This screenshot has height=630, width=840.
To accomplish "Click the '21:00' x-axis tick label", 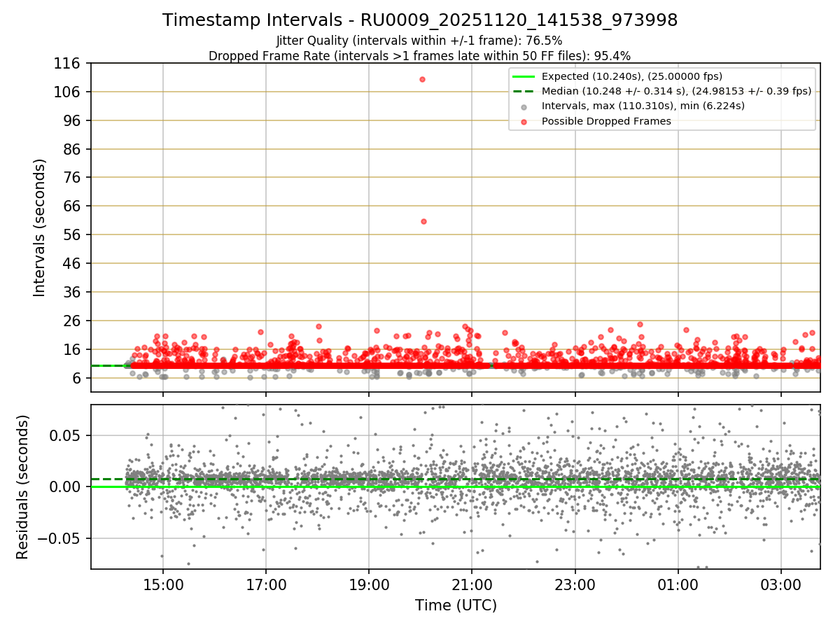I will (472, 584).
